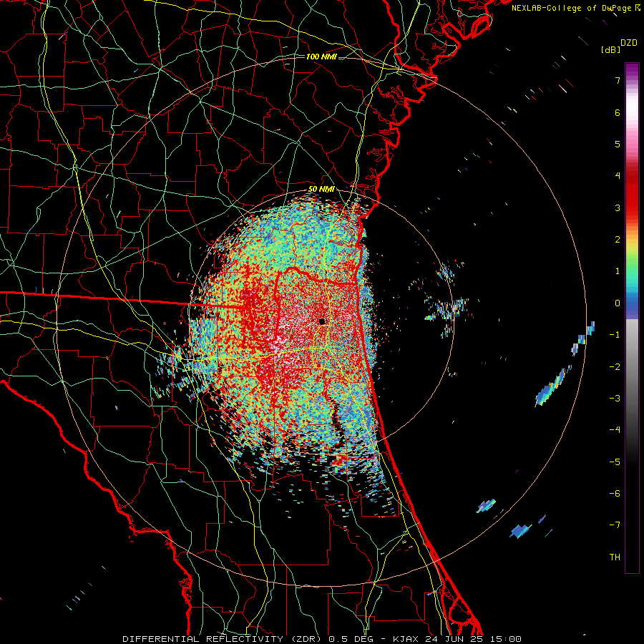Click the purple top of the color bar
Image resolution: width=644 pixels, height=644 pixels.
(x=632, y=70)
